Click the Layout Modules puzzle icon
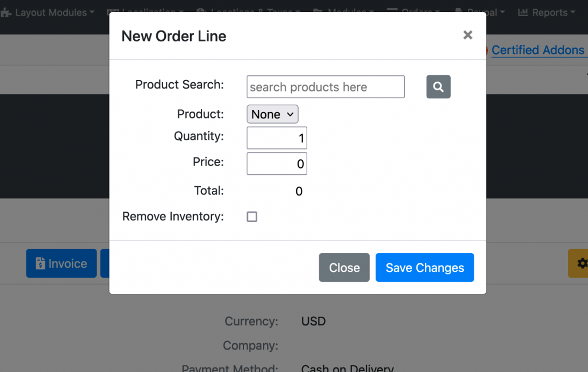Viewport: 588px width, 372px height. point(6,13)
